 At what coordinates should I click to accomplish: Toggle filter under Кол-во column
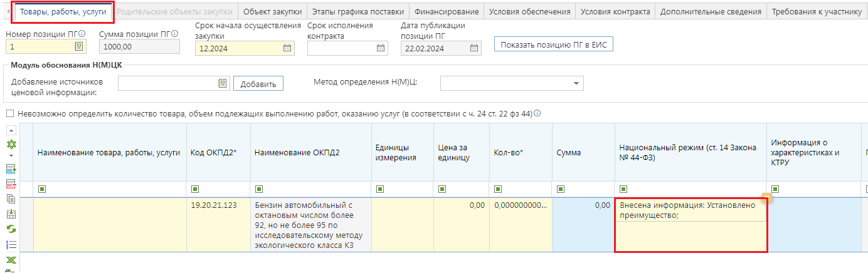click(498, 188)
